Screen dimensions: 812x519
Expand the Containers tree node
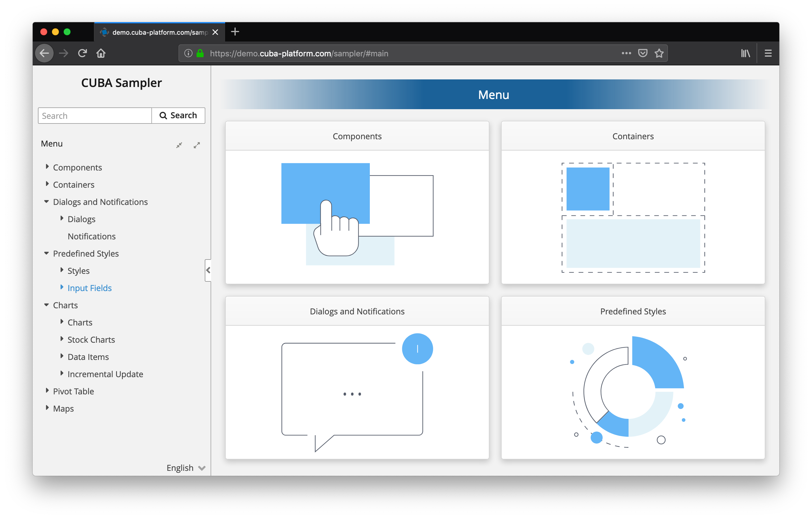click(47, 184)
